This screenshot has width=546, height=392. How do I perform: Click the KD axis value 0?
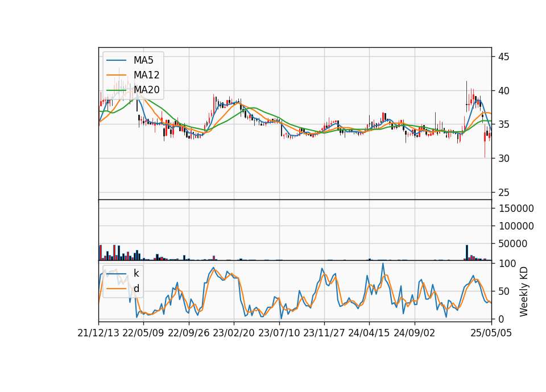point(501,319)
